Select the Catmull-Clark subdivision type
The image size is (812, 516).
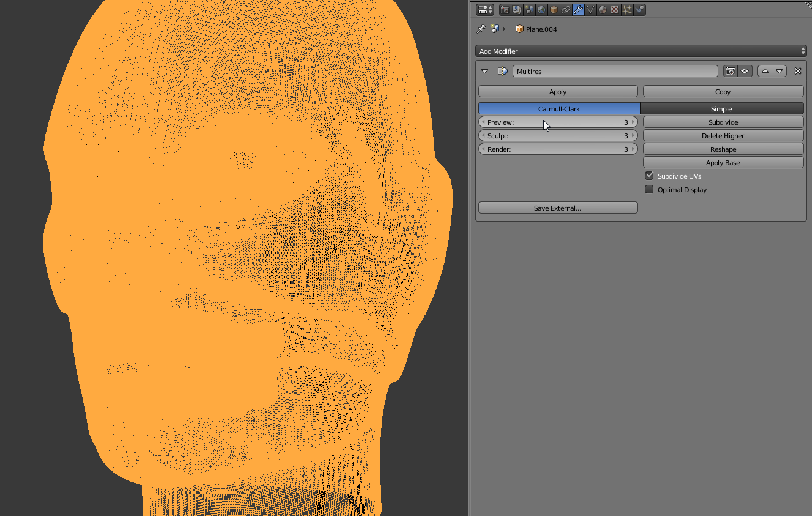[x=558, y=108]
